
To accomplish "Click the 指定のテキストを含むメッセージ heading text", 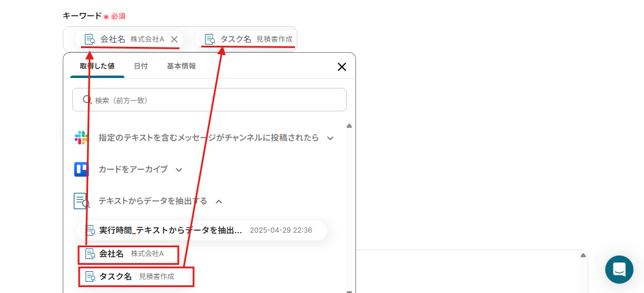I will tap(209, 138).
